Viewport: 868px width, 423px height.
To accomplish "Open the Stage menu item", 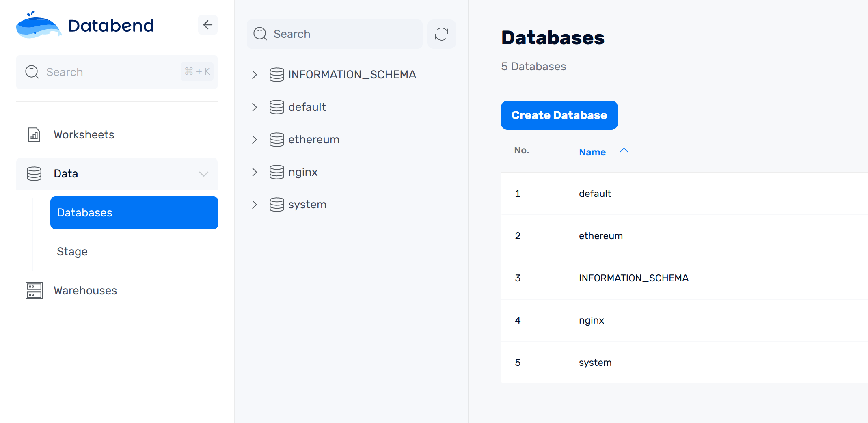I will (72, 252).
